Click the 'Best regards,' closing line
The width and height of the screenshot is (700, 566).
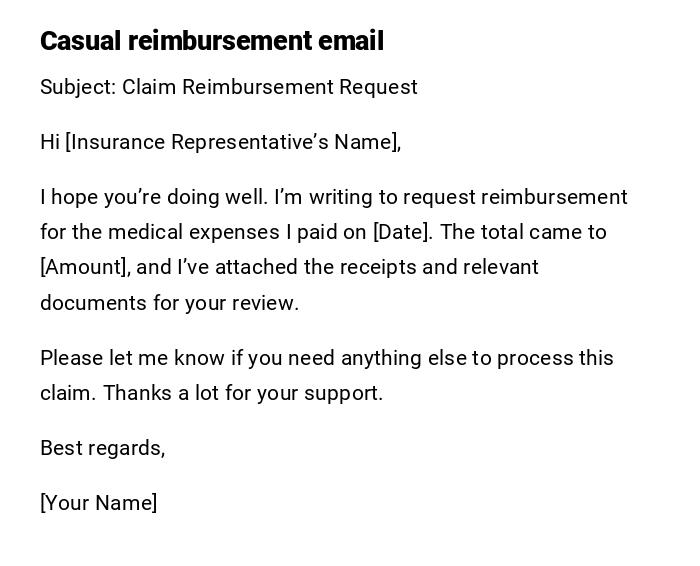(x=102, y=448)
